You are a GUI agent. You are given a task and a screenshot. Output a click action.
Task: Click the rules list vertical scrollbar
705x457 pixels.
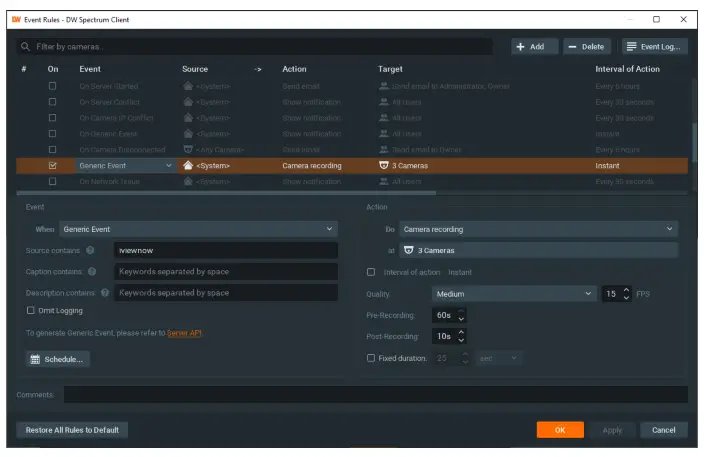click(x=695, y=144)
